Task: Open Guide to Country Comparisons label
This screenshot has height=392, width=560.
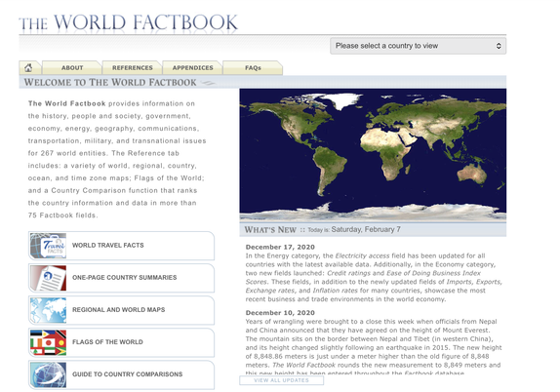Action: pos(127,374)
